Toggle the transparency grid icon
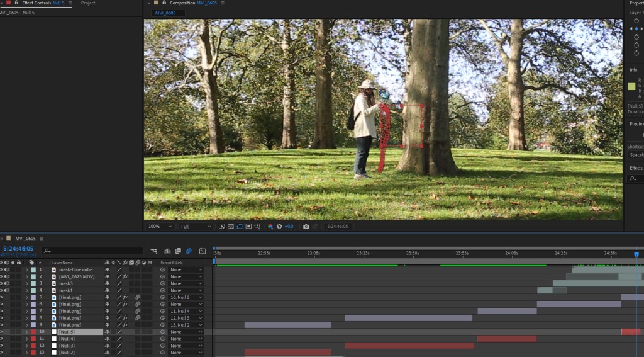 point(231,226)
